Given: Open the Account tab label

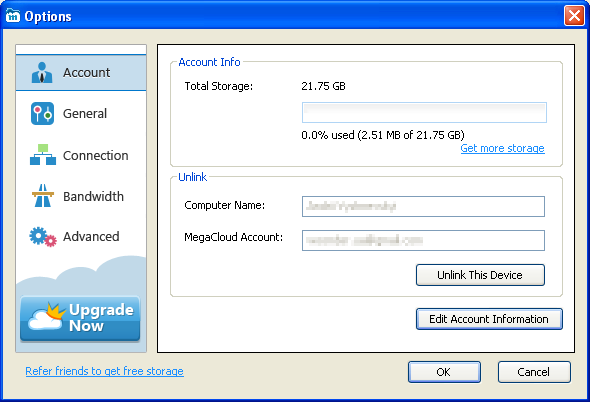Looking at the screenshot, I should pyautogui.click(x=87, y=73).
